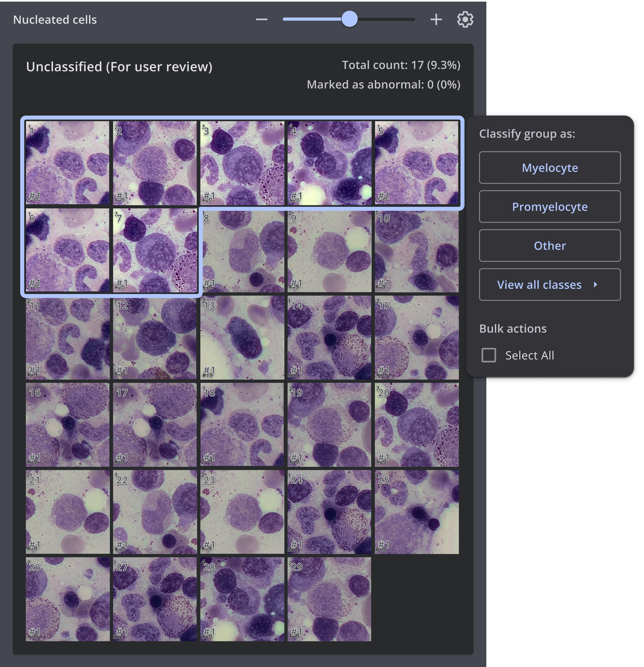This screenshot has width=644, height=667.
Task: Select cell thumbnail number 28
Action: pyautogui.click(x=242, y=599)
